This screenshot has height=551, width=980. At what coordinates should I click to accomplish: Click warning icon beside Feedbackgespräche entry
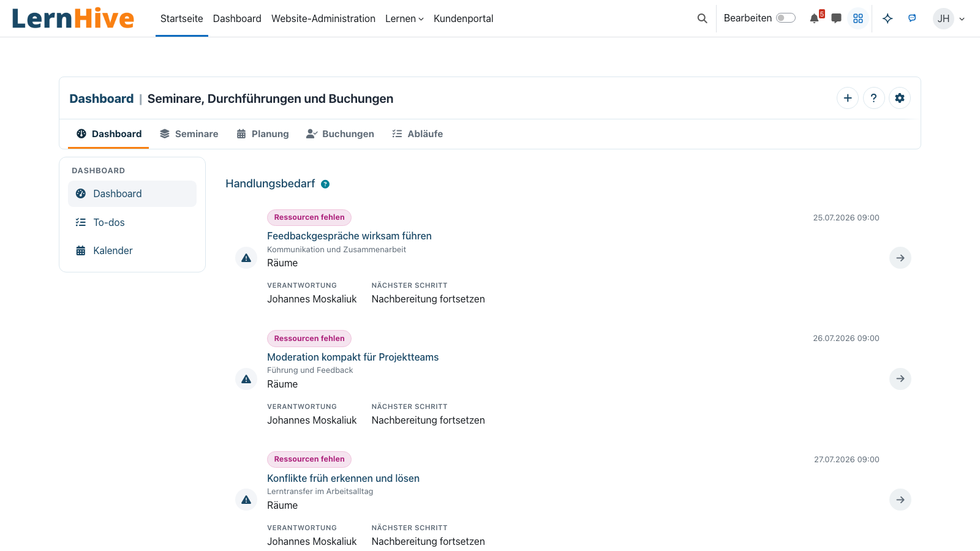(246, 258)
